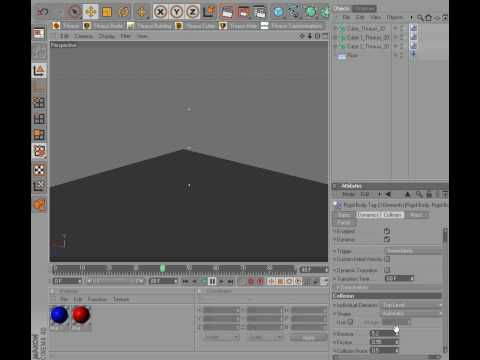Toggle the Dynamic checkbox below Enabled
Image resolution: width=480 pixels, height=360 pixels.
pos(387,239)
